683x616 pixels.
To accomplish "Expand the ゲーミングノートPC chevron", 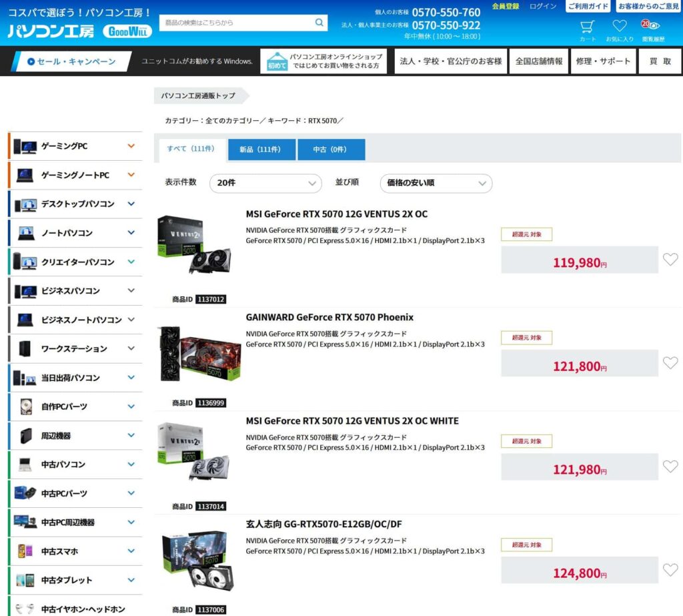I will (x=131, y=175).
